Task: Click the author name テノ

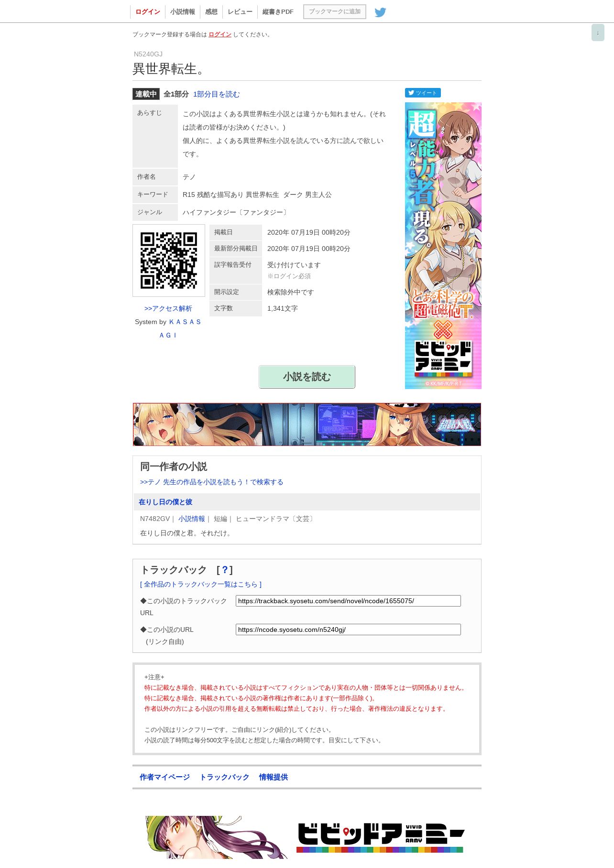Action: click(189, 177)
